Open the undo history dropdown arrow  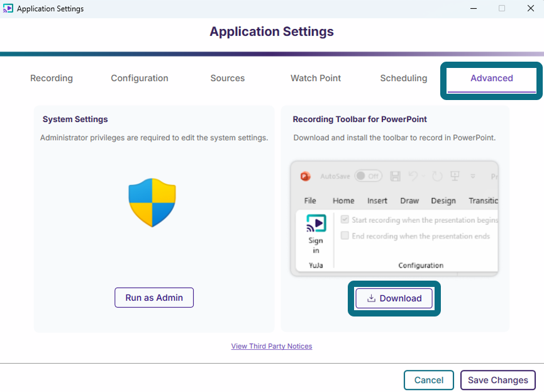tap(424, 176)
